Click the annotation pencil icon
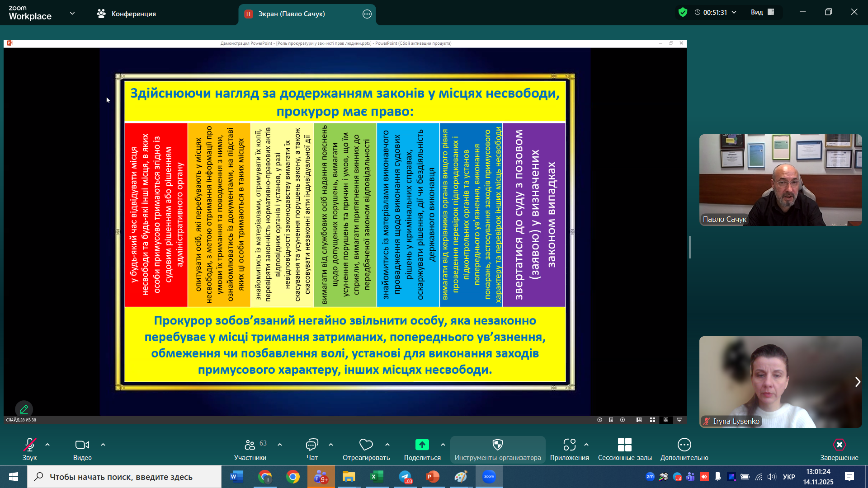The width and height of the screenshot is (868, 488). click(24, 409)
